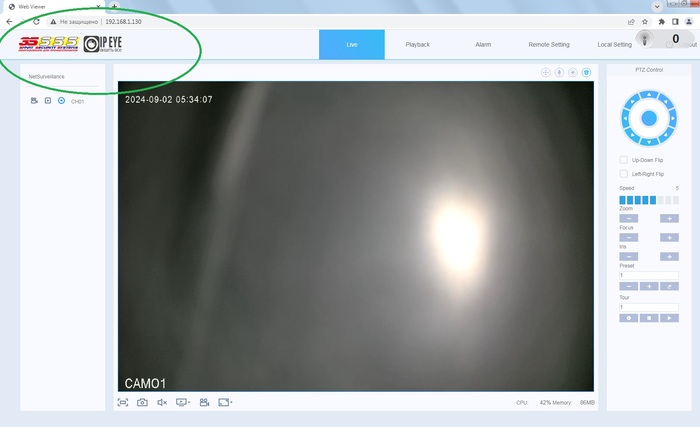Open the Alarm tab

[x=483, y=45]
